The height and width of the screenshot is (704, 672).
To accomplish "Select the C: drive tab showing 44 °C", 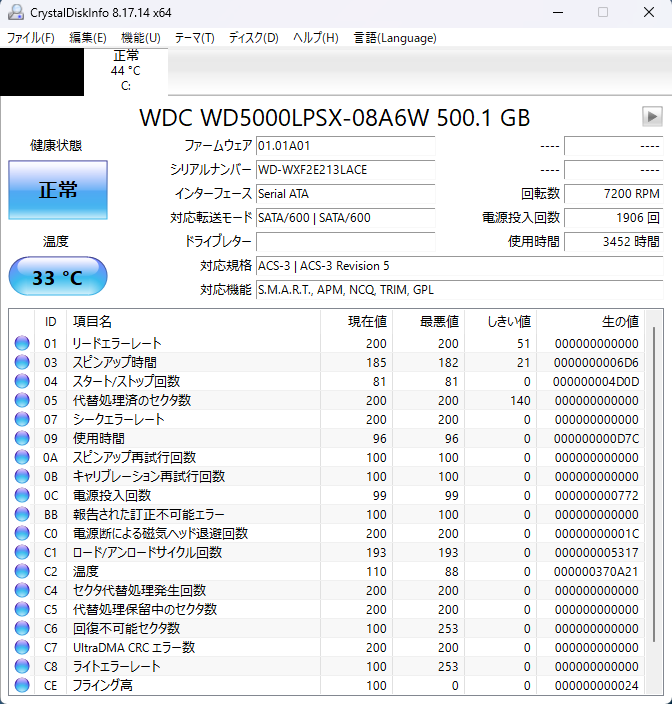I will [126, 71].
